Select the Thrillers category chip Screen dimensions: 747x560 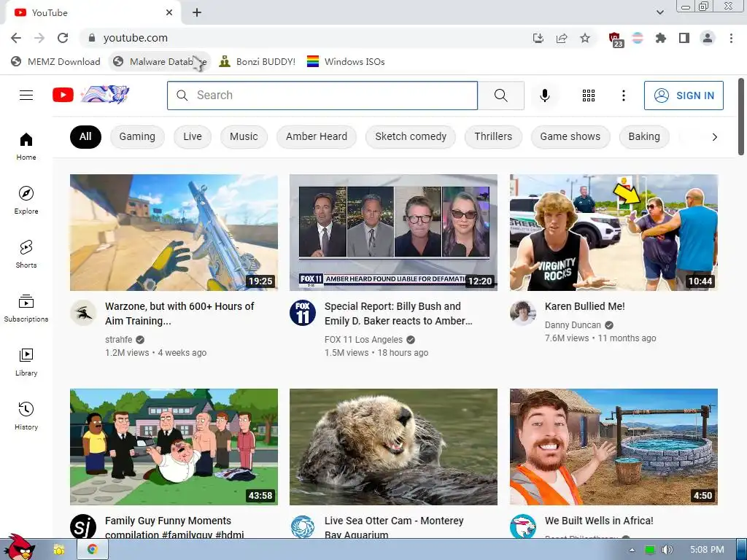pyautogui.click(x=493, y=136)
